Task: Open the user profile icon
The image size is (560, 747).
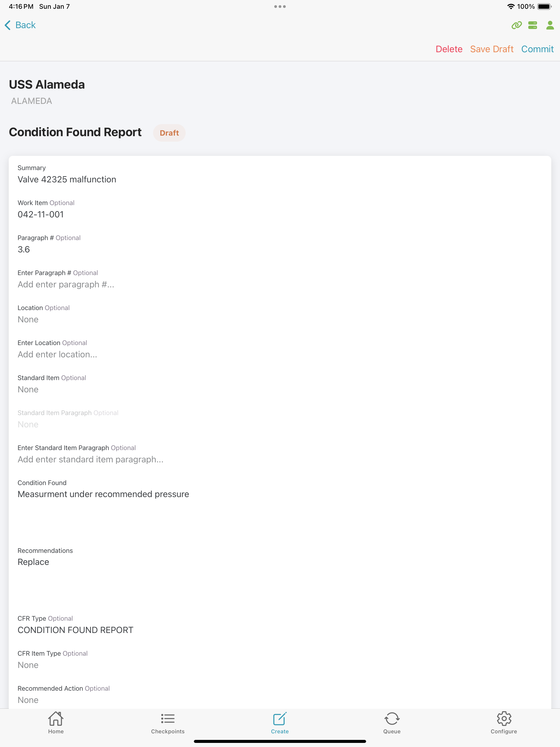Action: (x=550, y=25)
